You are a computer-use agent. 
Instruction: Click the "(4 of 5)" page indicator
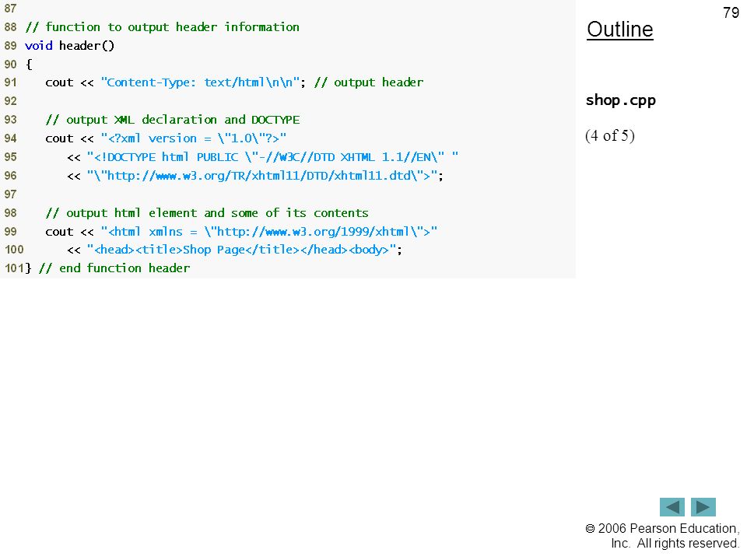[x=610, y=135]
